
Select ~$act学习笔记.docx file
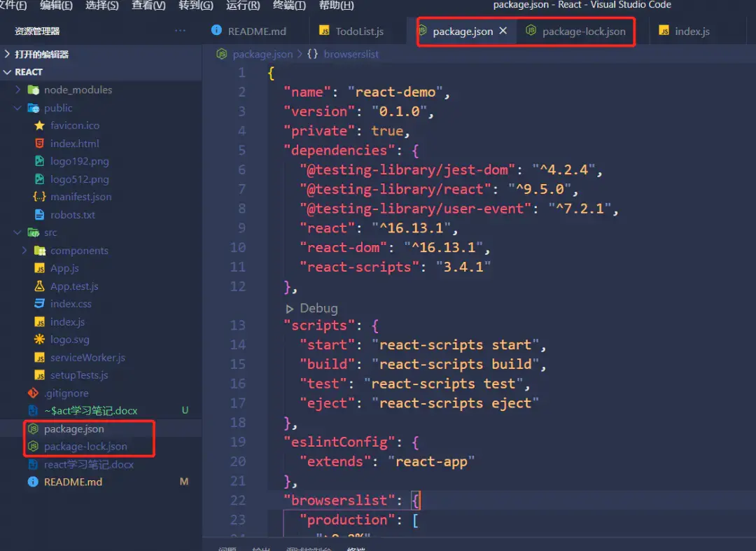tap(90, 411)
